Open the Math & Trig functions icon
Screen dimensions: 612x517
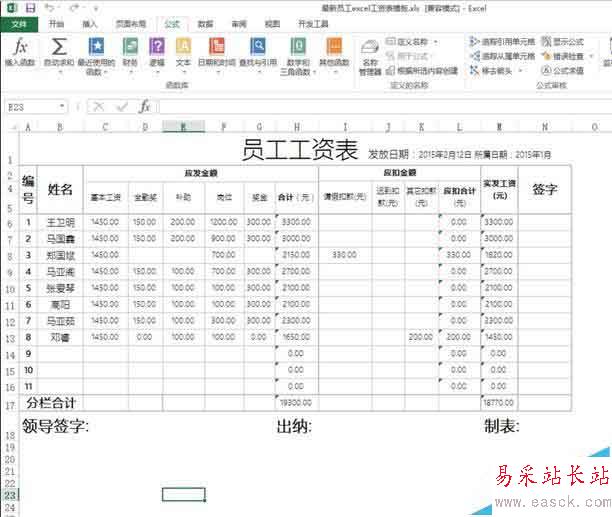coord(298,46)
